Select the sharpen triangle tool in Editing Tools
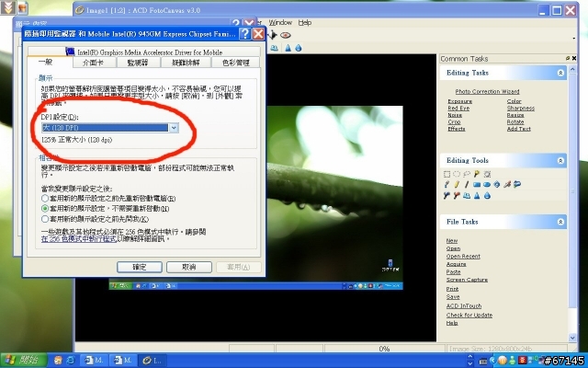 [x=477, y=195]
